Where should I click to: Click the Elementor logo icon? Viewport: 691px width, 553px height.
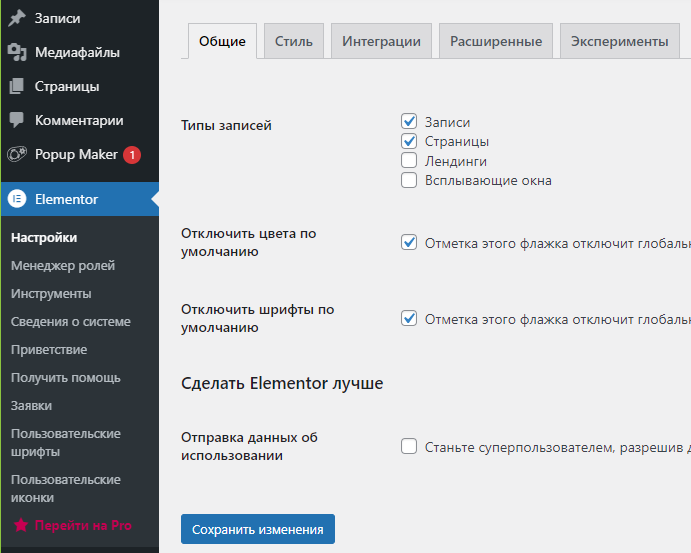[x=17, y=199]
